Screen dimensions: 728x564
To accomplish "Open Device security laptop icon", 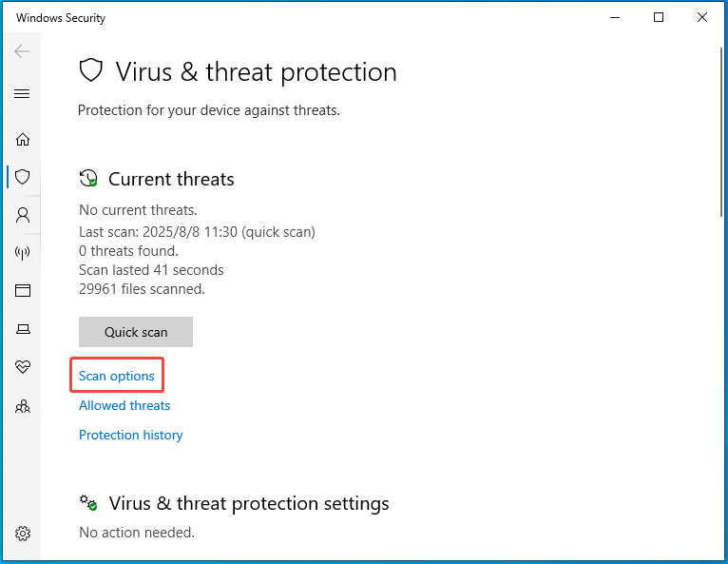I will tap(23, 329).
